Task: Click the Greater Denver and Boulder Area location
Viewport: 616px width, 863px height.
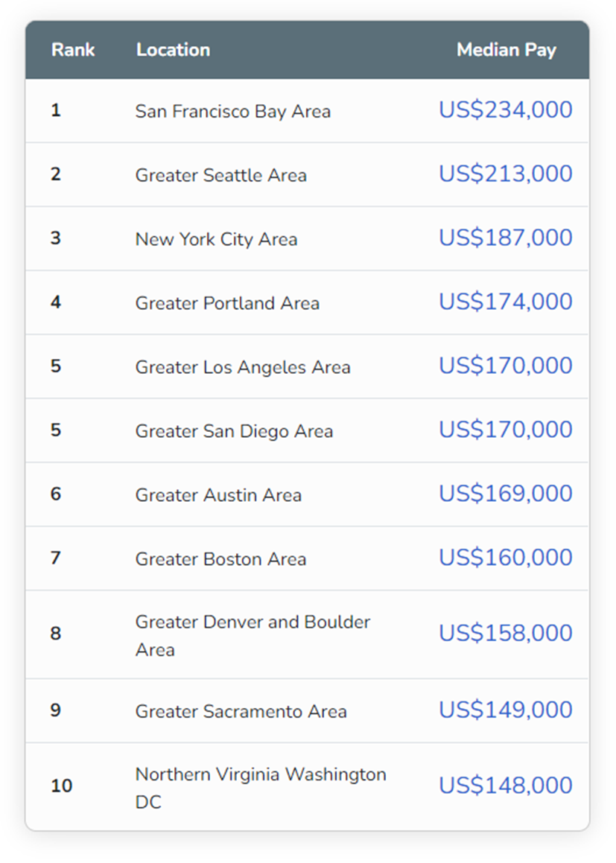Action: coord(252,635)
